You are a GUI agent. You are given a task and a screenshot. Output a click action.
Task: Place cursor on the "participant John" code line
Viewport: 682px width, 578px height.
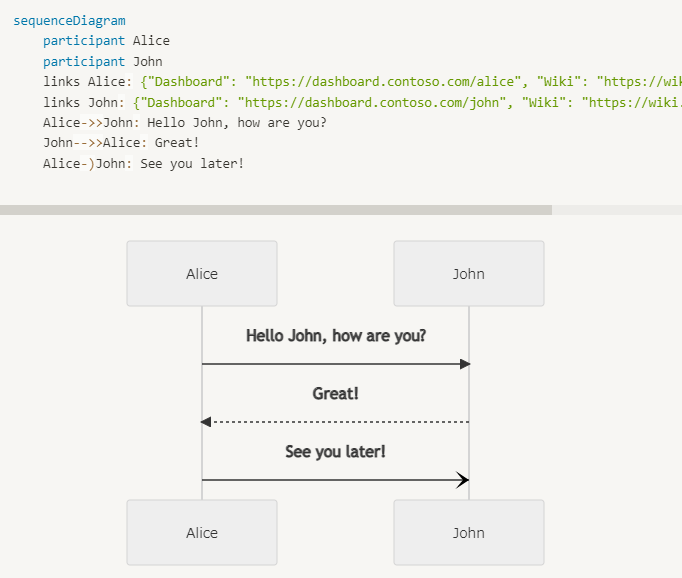[103, 62]
